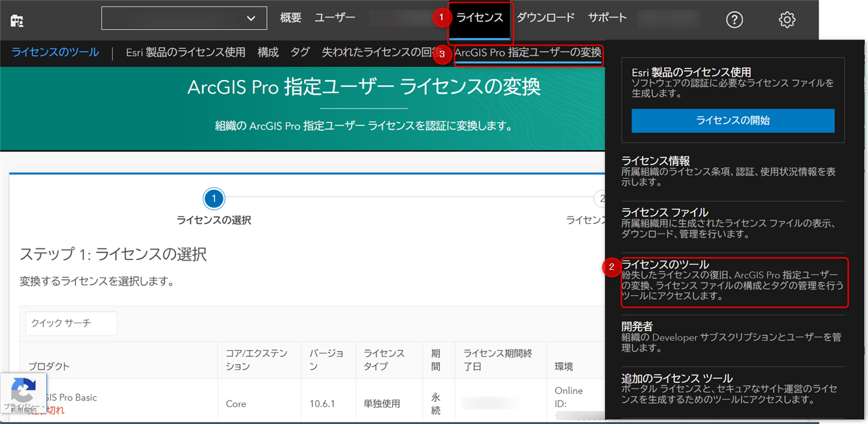Switch to ArcGIS Pro 指定ユーザーの変換 tab
This screenshot has height=424, width=868.
528,53
